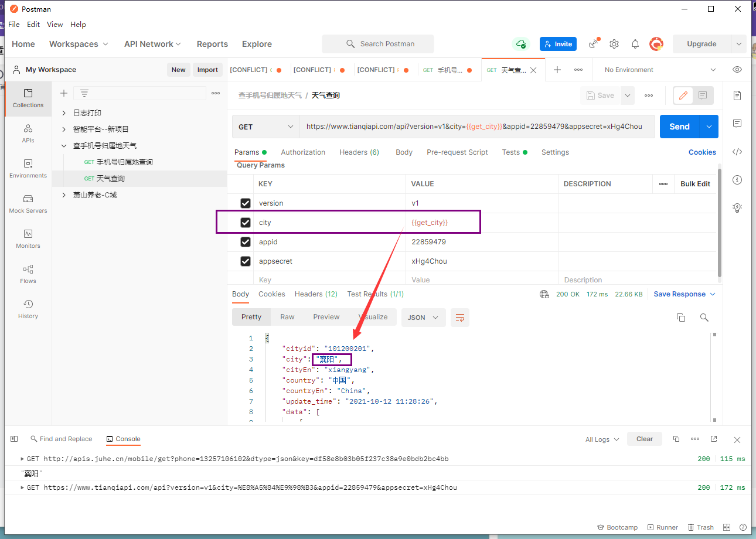The width and height of the screenshot is (756, 539).
Task: Create new collection with plus icon
Action: (x=64, y=93)
